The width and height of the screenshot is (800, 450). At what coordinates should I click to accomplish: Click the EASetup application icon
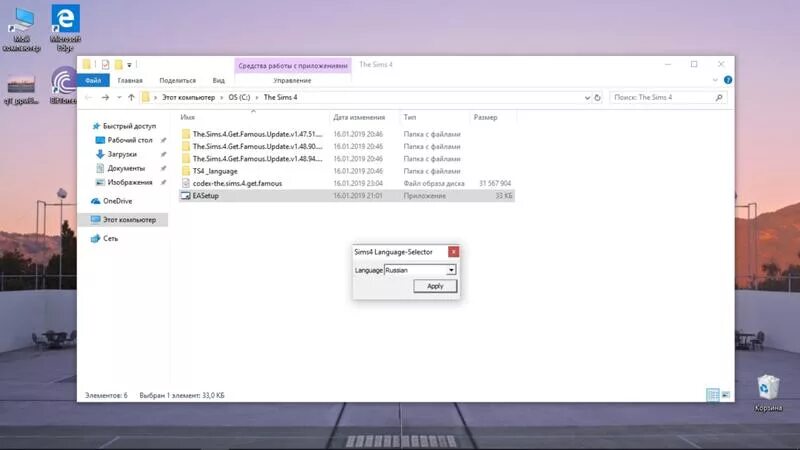pos(186,195)
